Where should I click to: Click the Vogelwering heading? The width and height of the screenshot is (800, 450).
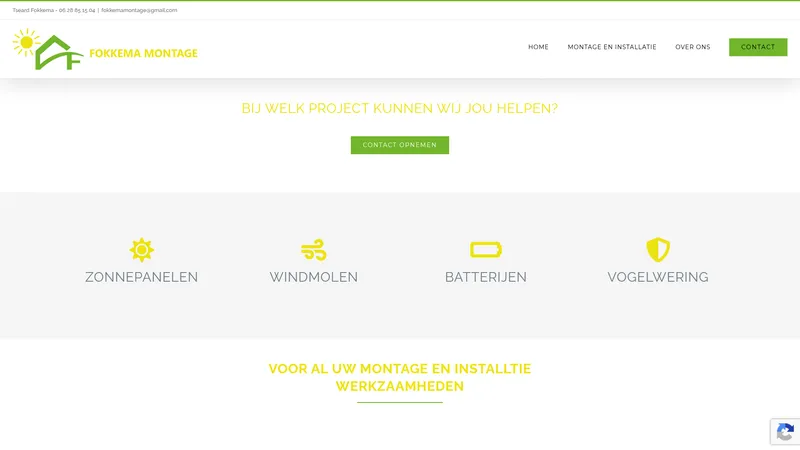(658, 277)
